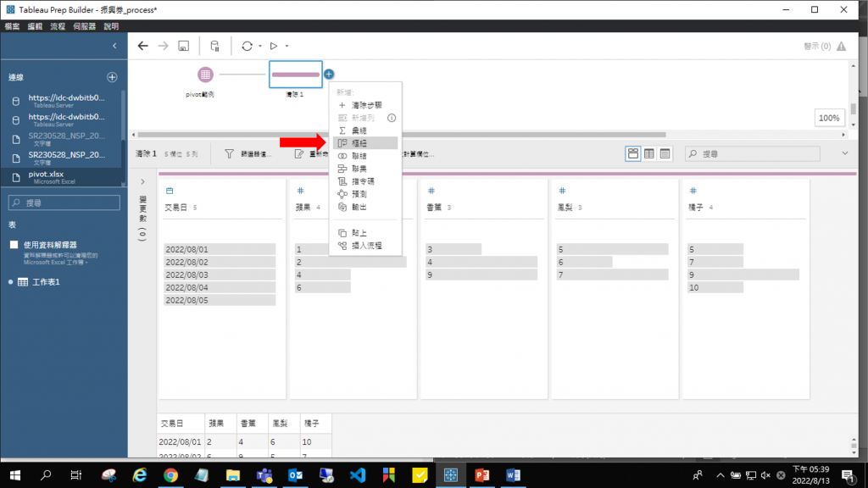Choose 清除步驟 from the add menu

click(x=364, y=105)
